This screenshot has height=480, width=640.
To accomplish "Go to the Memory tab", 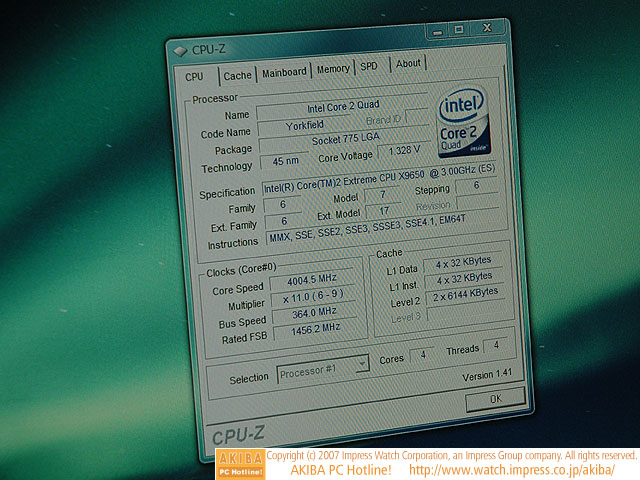I will coord(333,69).
